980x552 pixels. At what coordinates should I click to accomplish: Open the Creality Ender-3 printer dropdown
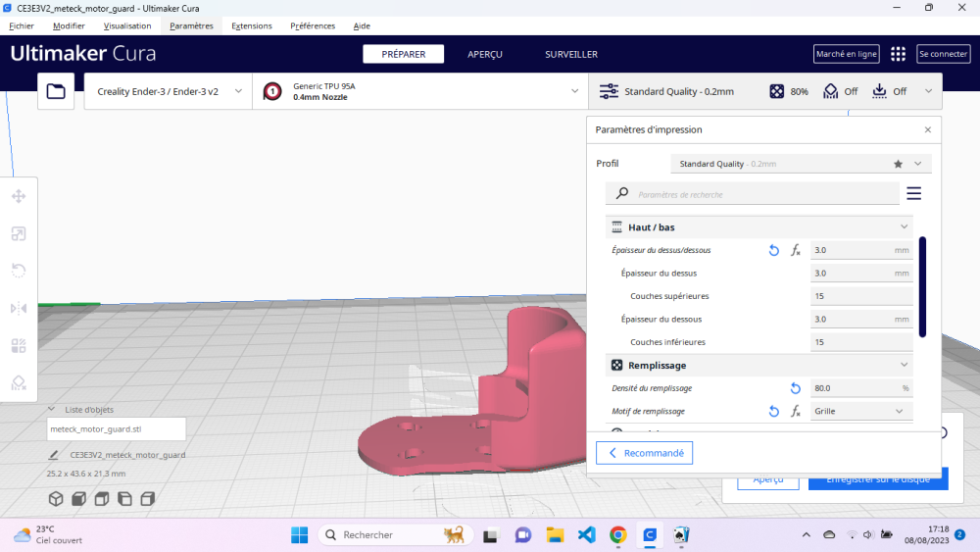(169, 91)
